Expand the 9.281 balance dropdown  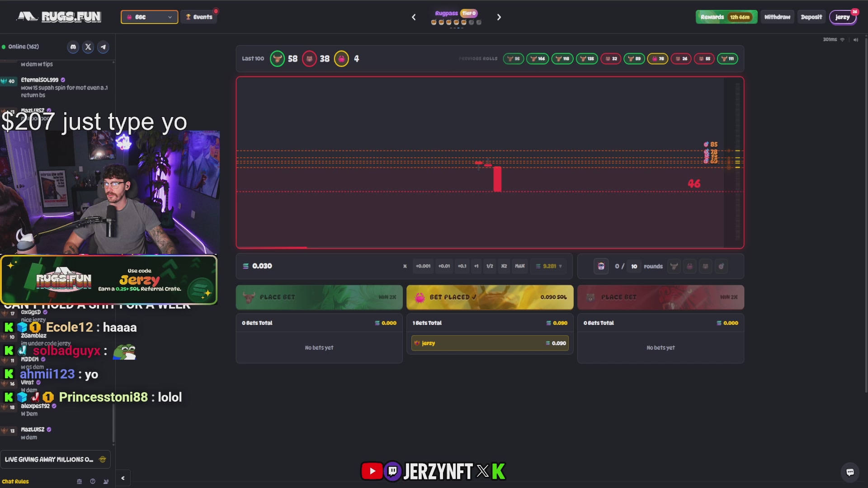point(549,266)
